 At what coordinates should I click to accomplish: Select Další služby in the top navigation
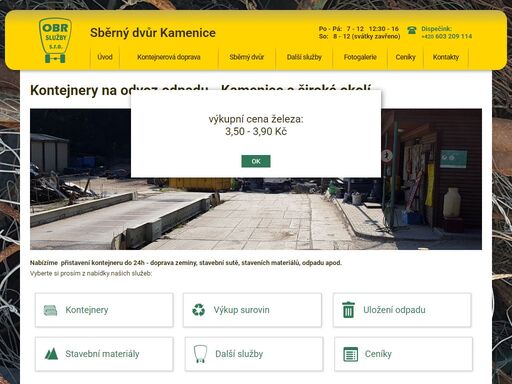click(x=304, y=57)
